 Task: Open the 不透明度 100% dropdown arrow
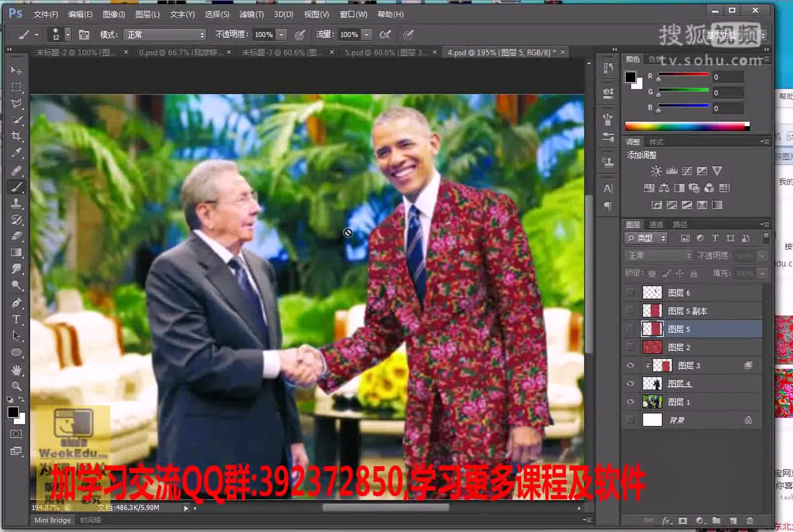[x=281, y=34]
